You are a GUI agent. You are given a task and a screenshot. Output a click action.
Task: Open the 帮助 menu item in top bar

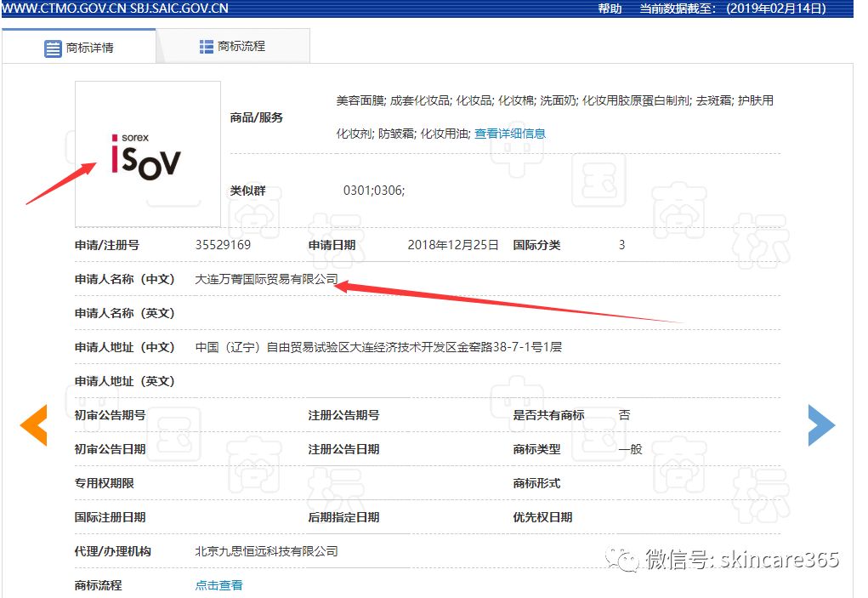(x=610, y=9)
